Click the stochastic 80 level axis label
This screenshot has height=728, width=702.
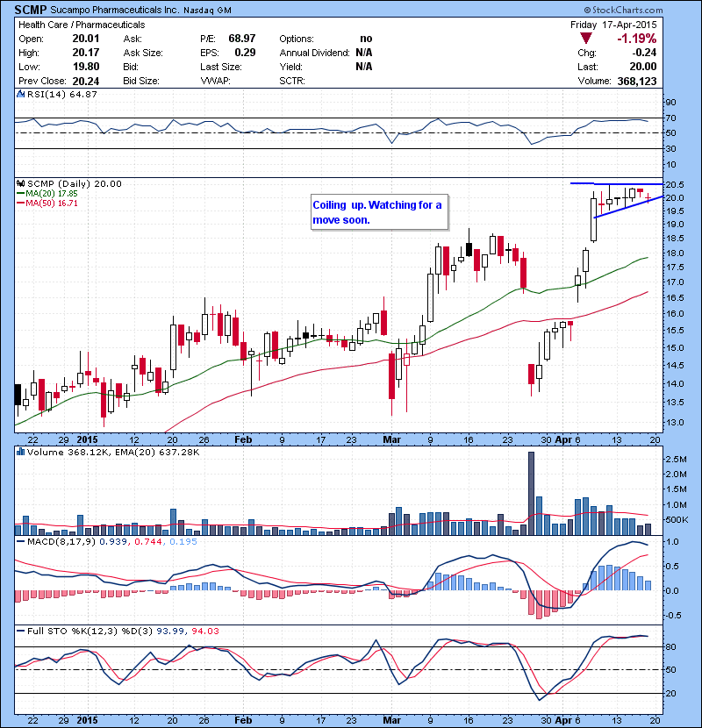(671, 646)
